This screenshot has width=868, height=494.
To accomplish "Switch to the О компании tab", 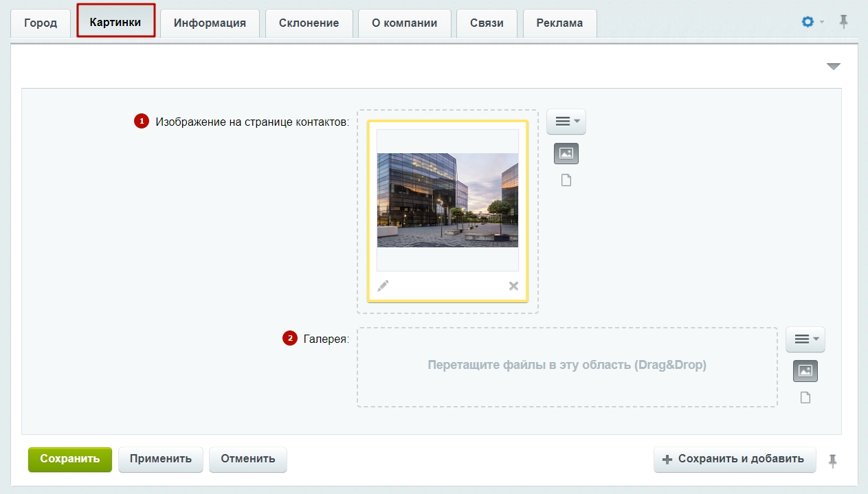I will (x=404, y=23).
